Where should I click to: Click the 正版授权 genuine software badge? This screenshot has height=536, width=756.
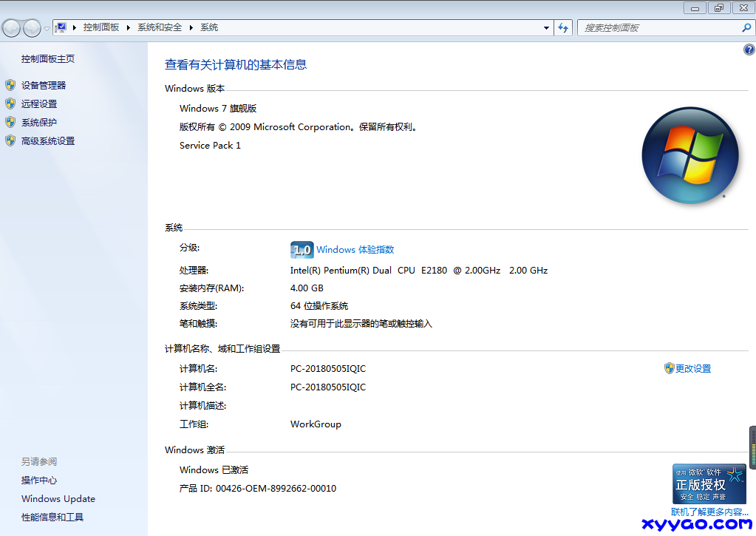pyautogui.click(x=709, y=484)
